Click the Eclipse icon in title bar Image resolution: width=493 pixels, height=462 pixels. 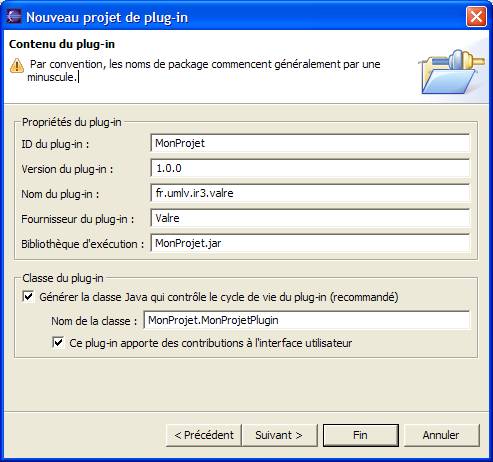pyautogui.click(x=14, y=16)
